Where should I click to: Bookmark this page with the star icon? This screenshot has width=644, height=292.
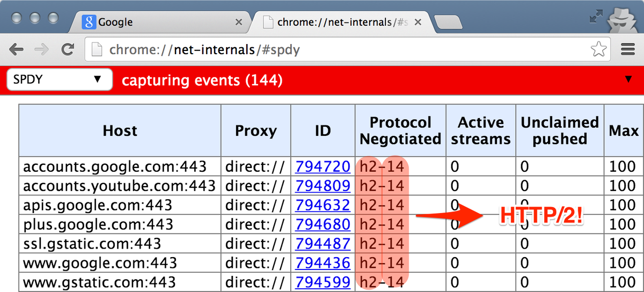(599, 50)
